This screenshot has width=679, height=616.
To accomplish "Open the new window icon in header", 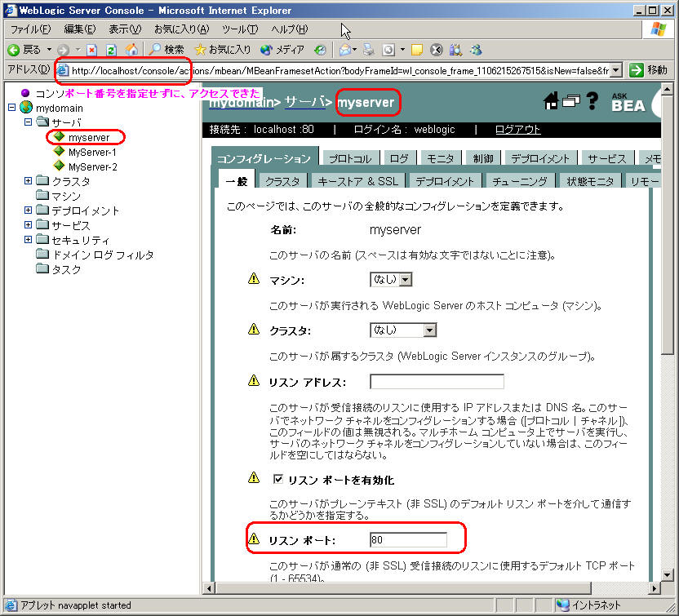I will click(x=571, y=101).
